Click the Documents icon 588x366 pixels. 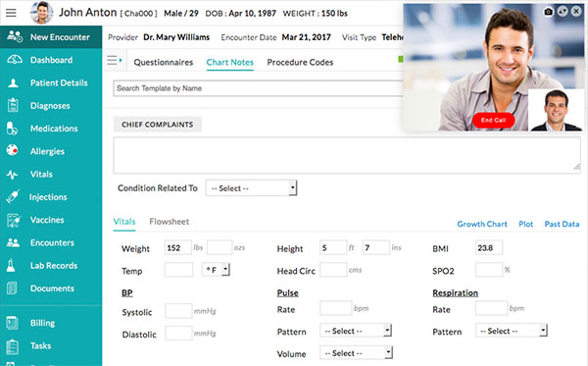tap(12, 288)
